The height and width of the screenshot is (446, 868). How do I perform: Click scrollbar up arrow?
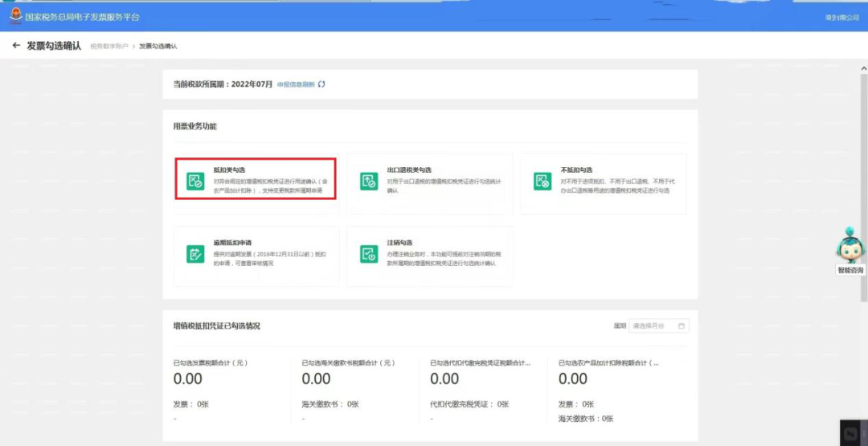(x=864, y=68)
